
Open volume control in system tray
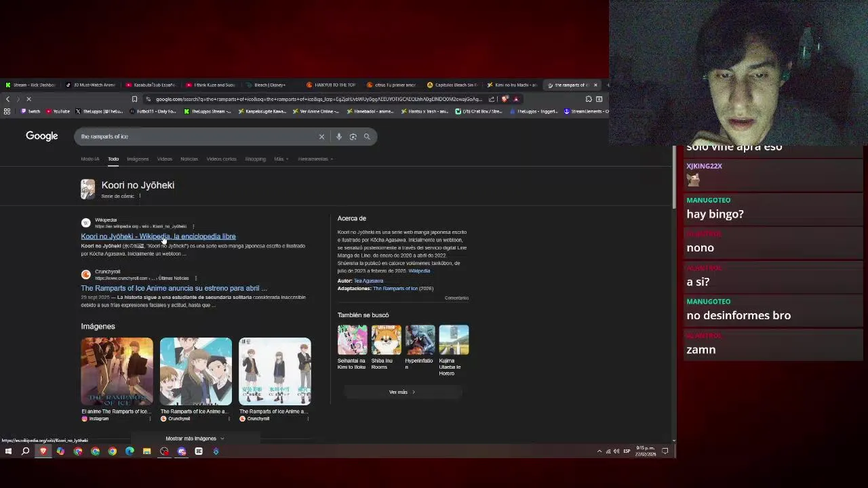click(616, 451)
